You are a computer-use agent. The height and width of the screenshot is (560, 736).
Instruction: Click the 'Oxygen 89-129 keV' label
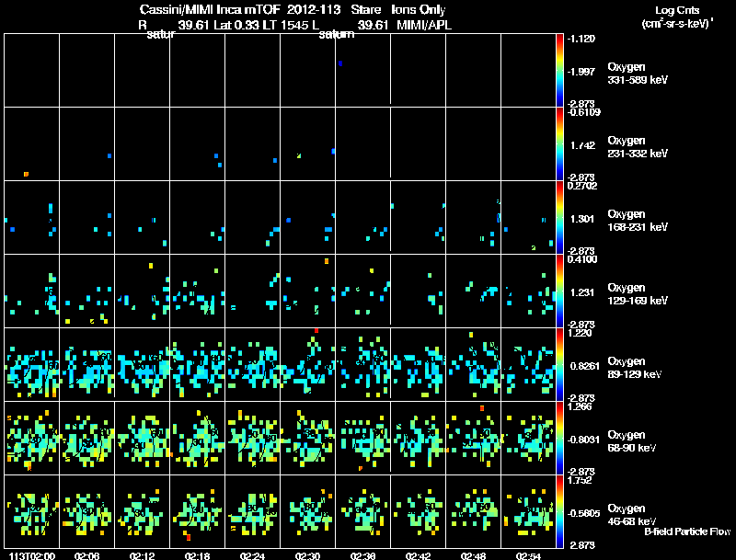point(635,368)
